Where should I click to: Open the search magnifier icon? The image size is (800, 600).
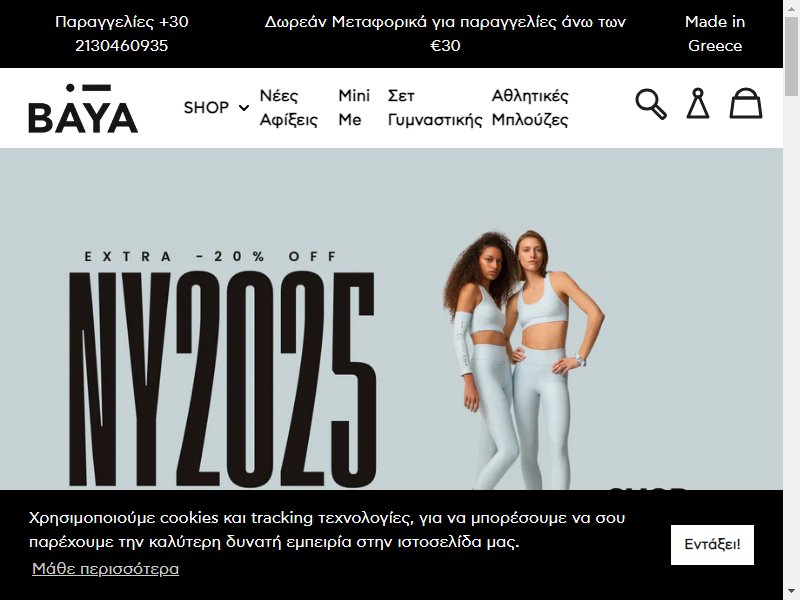point(651,104)
